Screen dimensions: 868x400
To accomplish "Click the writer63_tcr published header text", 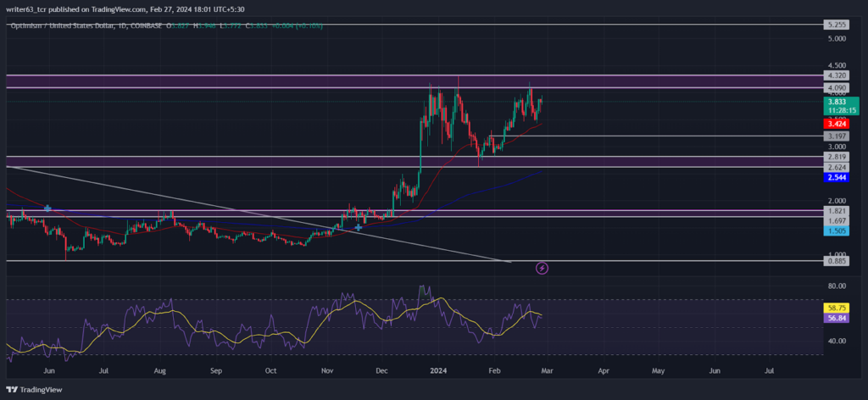I will coord(125,9).
